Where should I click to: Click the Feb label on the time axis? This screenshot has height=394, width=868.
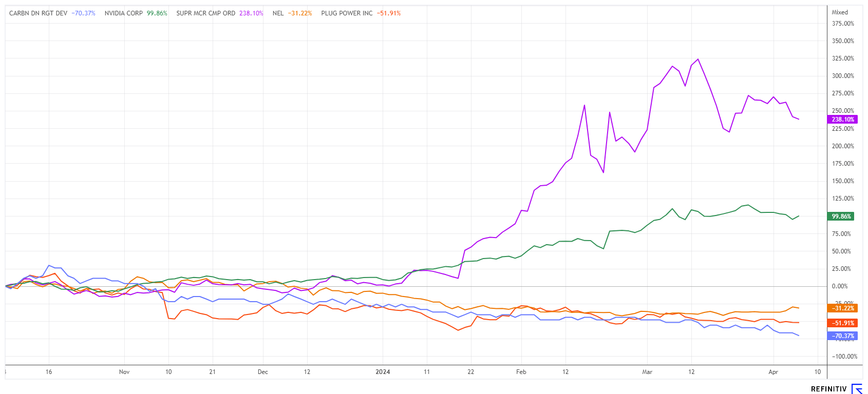coord(521,372)
